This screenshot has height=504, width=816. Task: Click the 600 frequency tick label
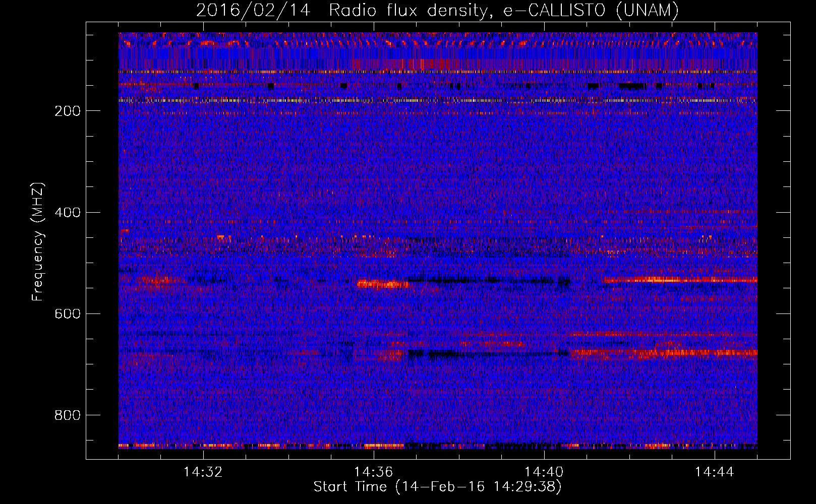(67, 313)
